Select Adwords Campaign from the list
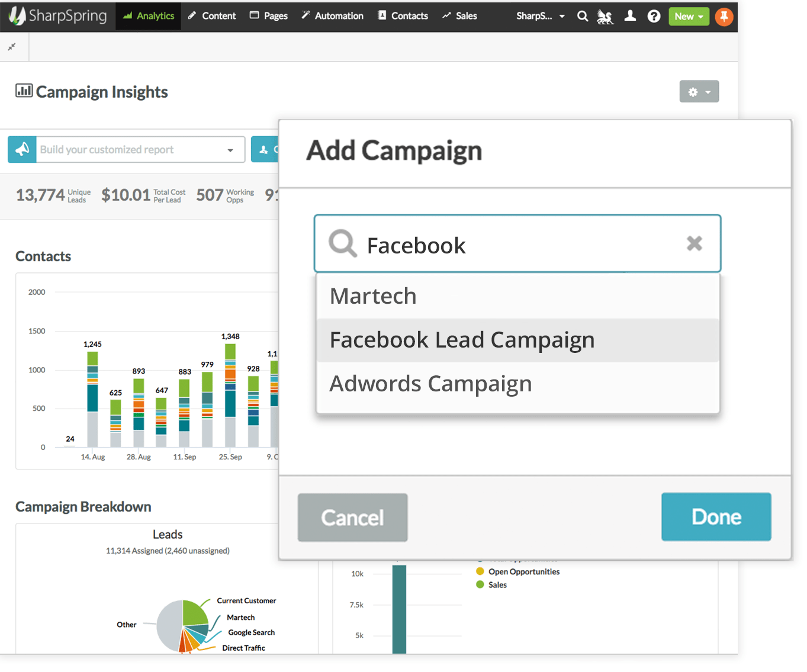Screen dimensions: 807x672 pos(518,384)
